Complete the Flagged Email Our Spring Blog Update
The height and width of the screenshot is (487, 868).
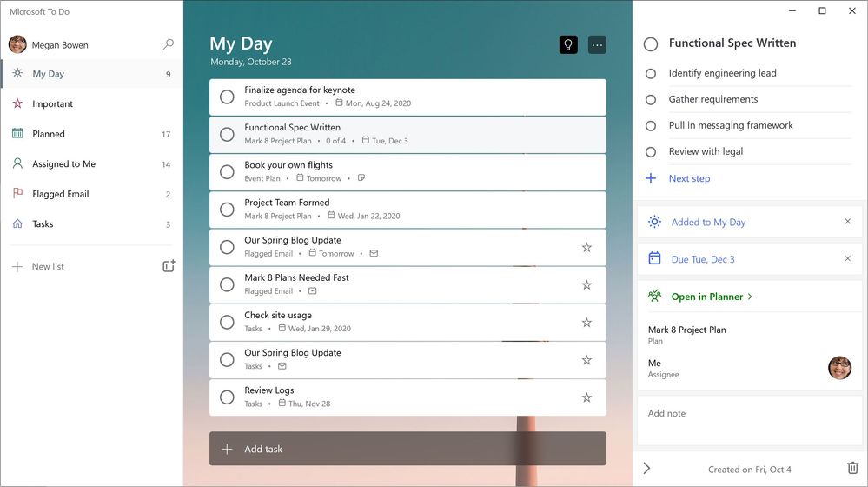227,247
